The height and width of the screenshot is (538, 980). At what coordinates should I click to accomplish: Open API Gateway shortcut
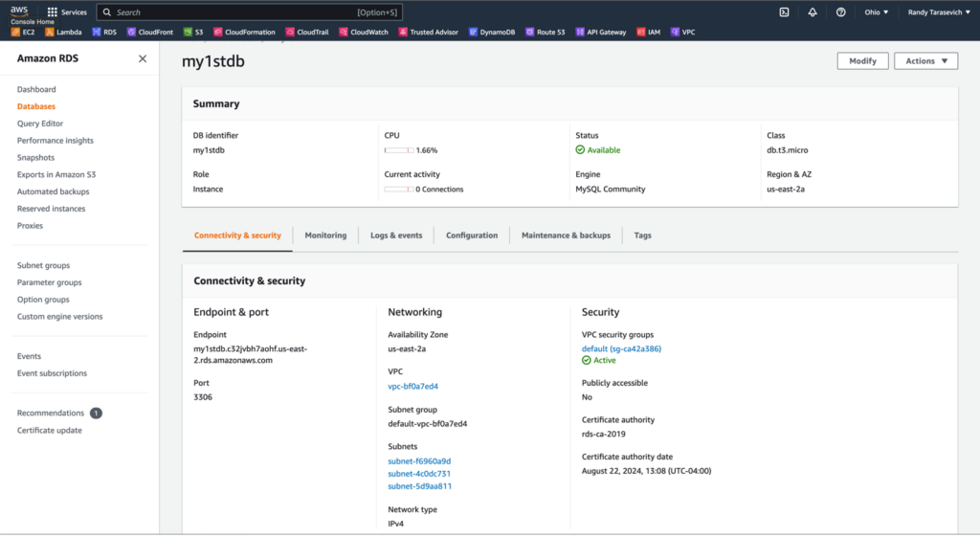pos(601,32)
